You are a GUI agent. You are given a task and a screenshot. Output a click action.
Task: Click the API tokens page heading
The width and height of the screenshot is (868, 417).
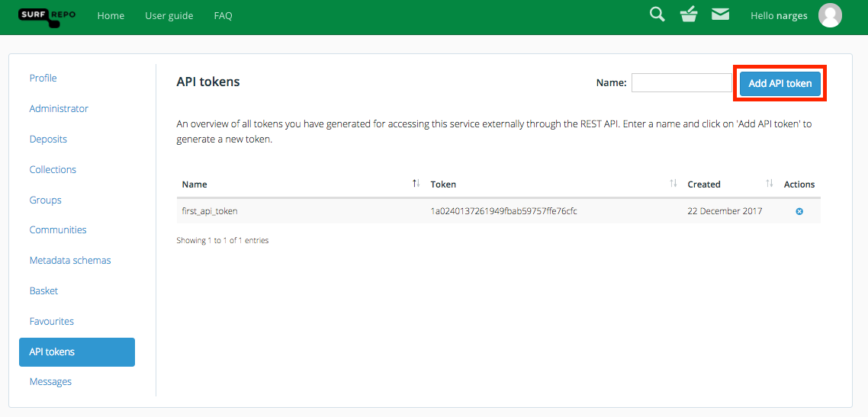pyautogui.click(x=208, y=82)
